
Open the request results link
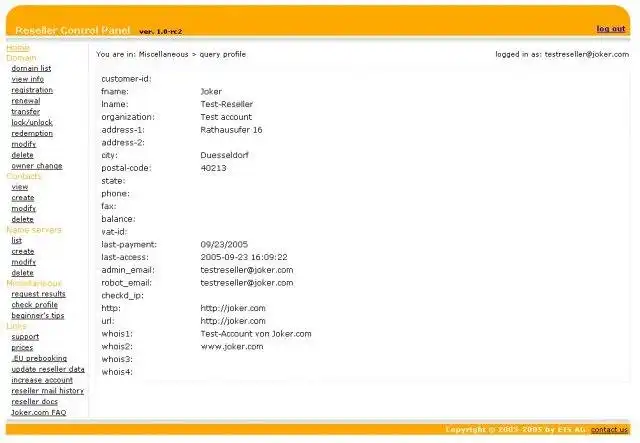[39, 294]
